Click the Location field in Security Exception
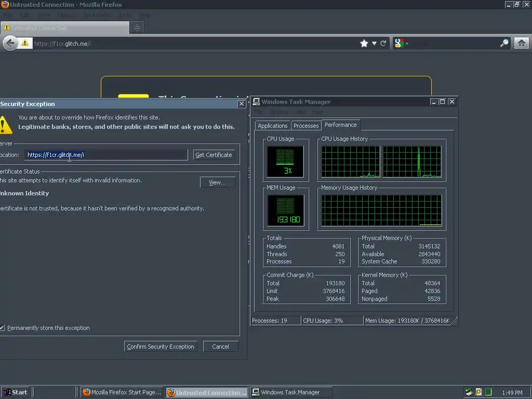532x399 pixels. coord(106,155)
